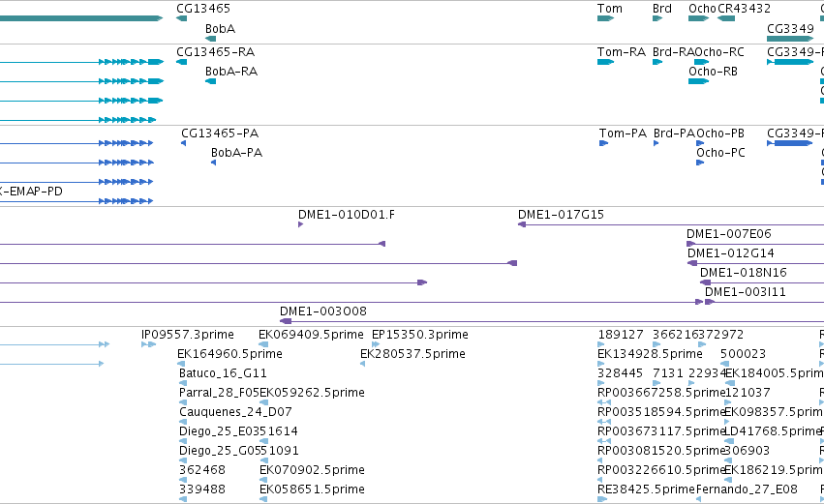
Task: Click the BobA gene label
Action: point(220,29)
